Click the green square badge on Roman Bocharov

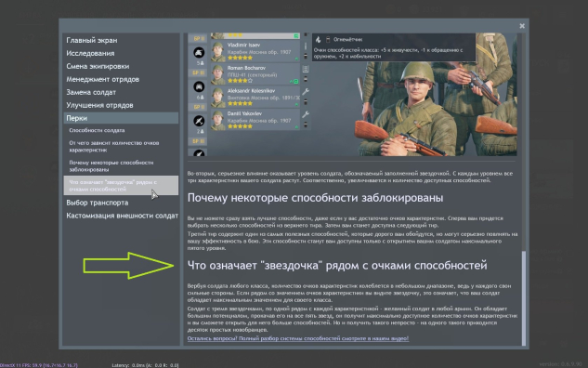click(x=296, y=81)
